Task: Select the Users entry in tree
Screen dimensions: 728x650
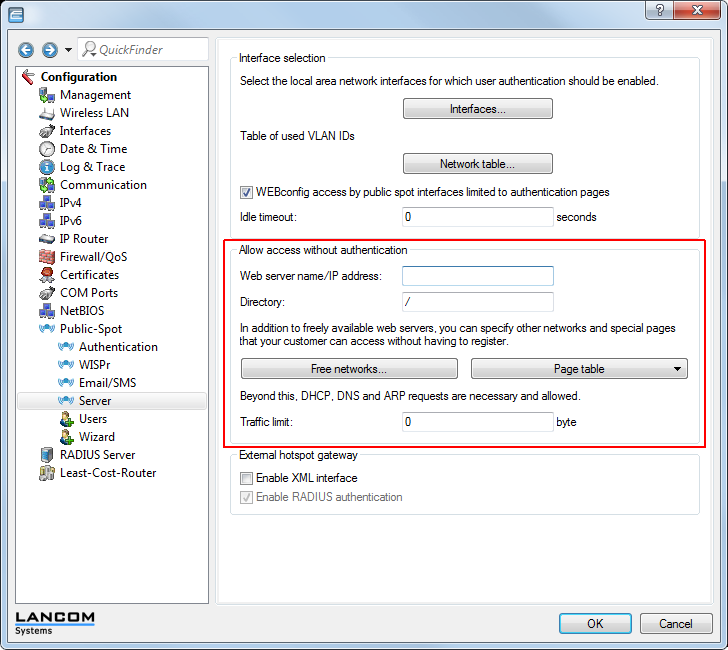Action: pos(93,419)
